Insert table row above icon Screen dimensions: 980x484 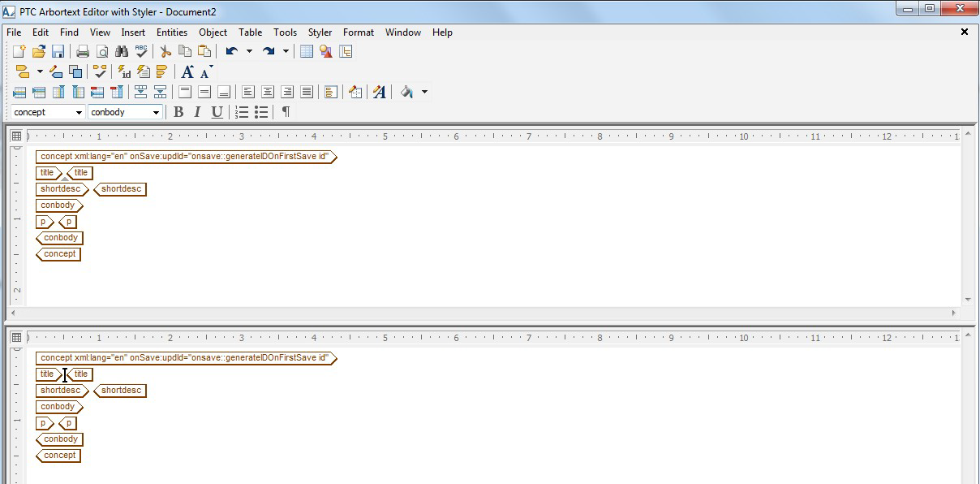tap(19, 92)
